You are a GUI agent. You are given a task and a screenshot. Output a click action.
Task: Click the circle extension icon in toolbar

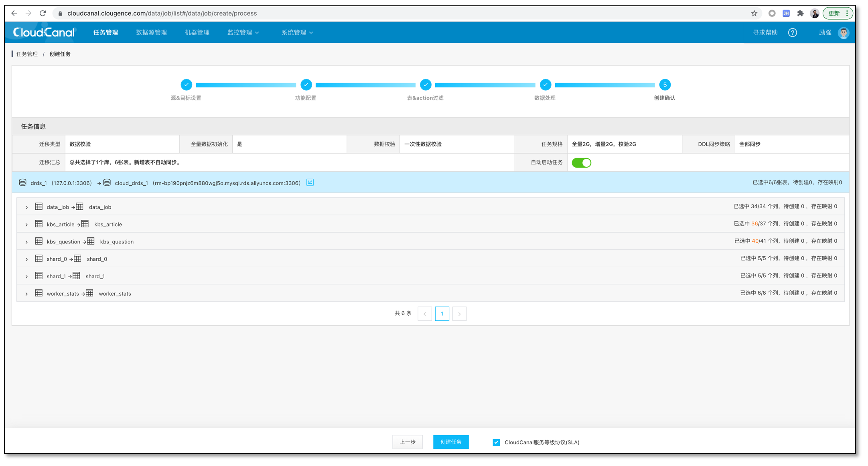[x=772, y=13]
